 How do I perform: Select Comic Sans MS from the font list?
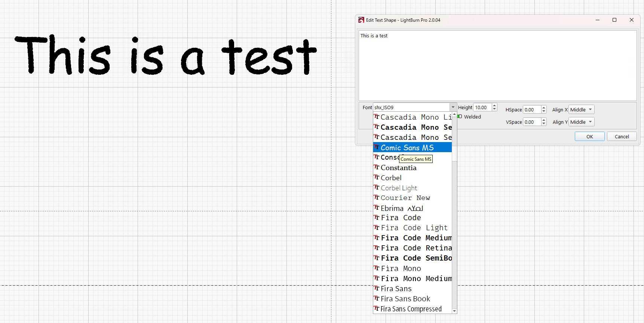point(407,148)
